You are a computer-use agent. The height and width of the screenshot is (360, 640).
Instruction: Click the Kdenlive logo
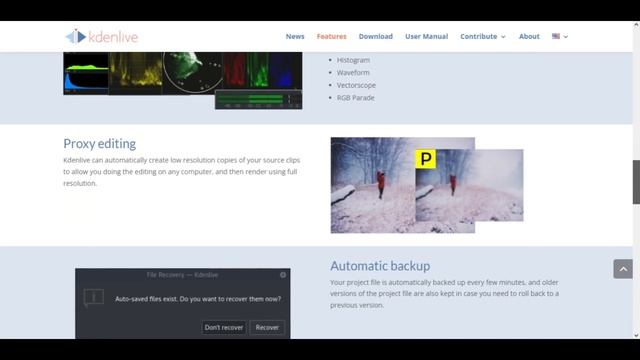click(x=102, y=37)
